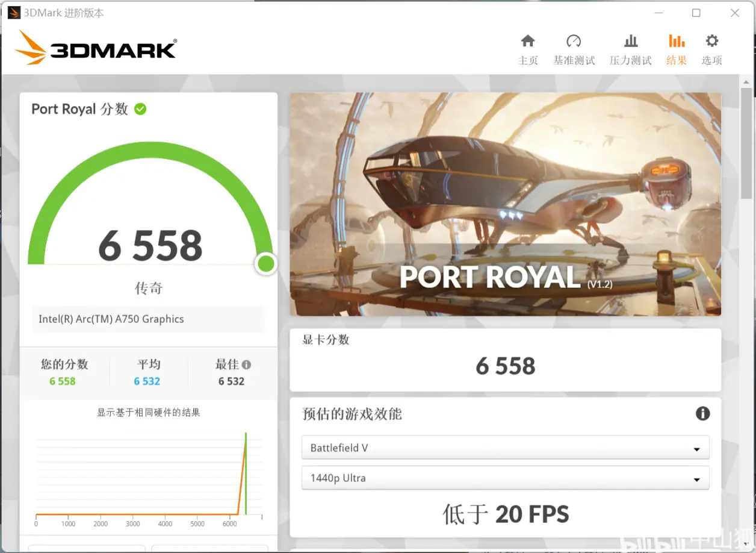Click your score value 6 558 in green

(x=63, y=381)
